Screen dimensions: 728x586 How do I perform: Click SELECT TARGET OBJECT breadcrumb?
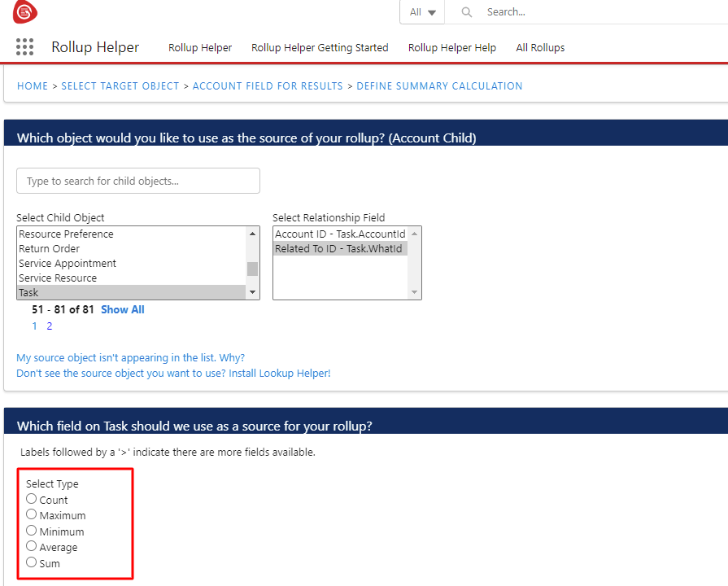click(120, 86)
